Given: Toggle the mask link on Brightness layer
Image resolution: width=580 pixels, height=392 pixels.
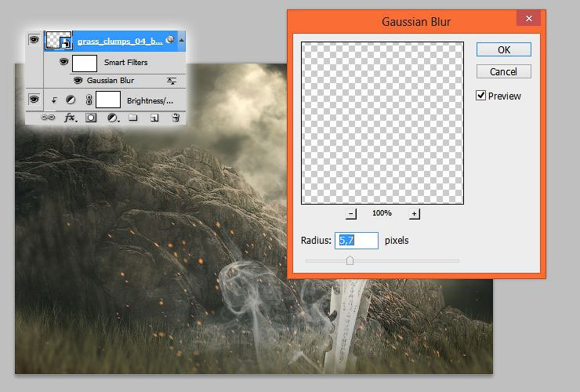Looking at the screenshot, I should pyautogui.click(x=89, y=100).
